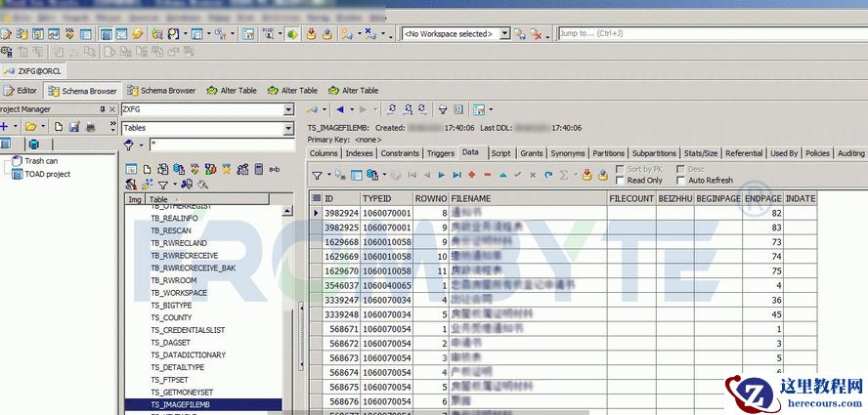Click the commit icon in main toolbar
This screenshot has width=868, height=415.
point(313,34)
